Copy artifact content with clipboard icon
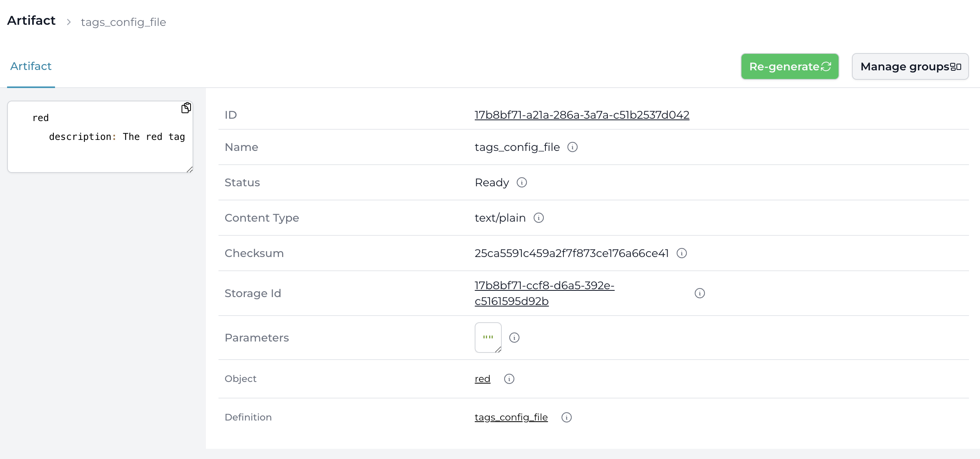Viewport: 980px width, 459px height. [x=186, y=108]
